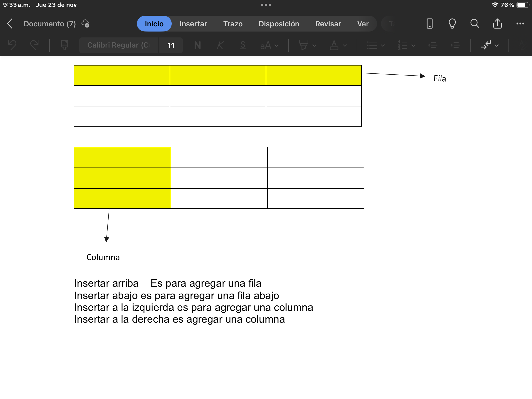Tap the format painter icon

[65, 45]
